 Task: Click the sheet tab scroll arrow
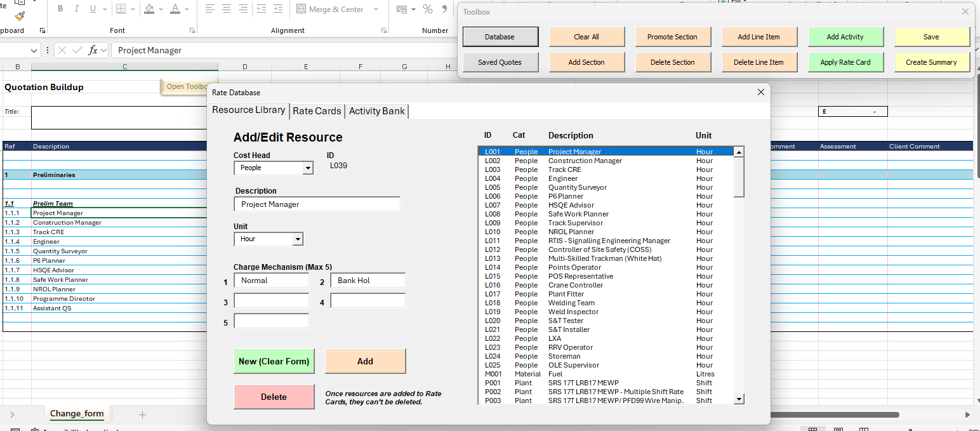tap(12, 414)
